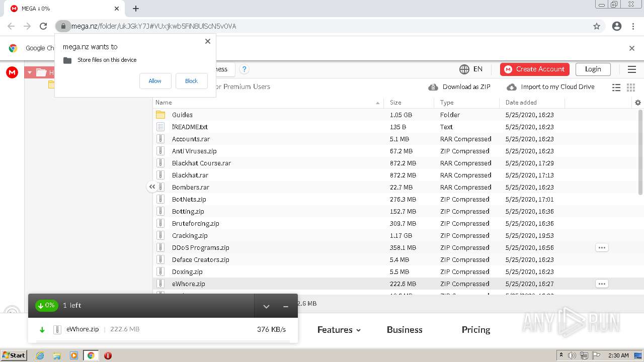Open column settings gear icon
Screen dimensions: 644x362
point(638,103)
